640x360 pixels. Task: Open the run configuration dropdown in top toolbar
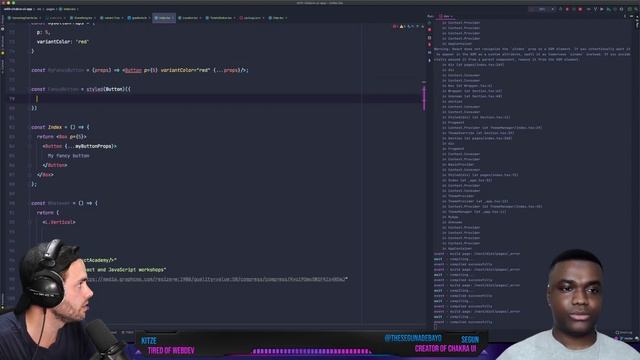542,9
